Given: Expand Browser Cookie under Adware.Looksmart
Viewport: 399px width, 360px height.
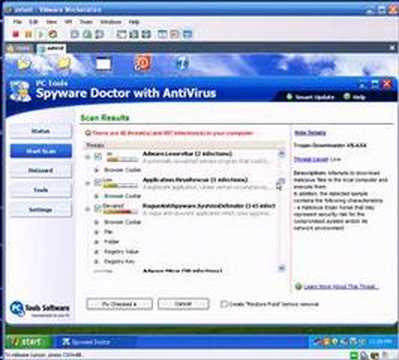Looking at the screenshot, I should point(97,170).
